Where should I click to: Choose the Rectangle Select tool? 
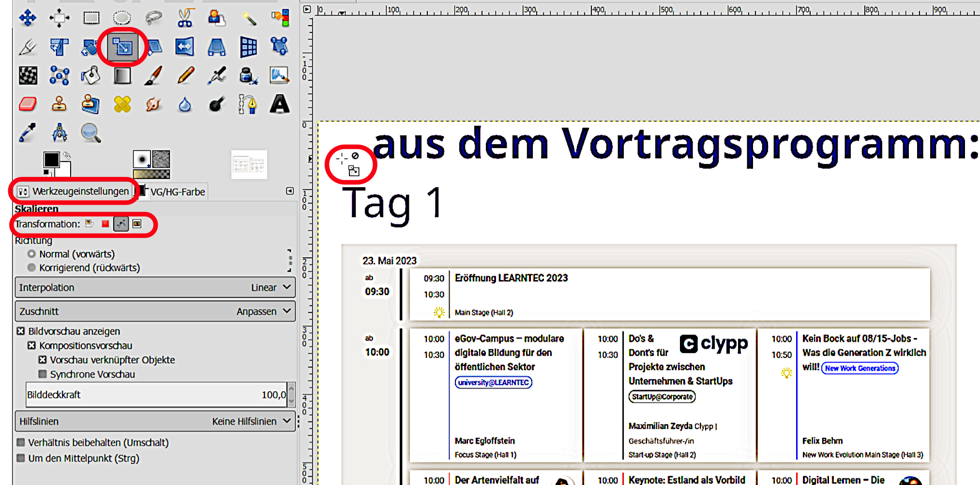click(x=91, y=18)
